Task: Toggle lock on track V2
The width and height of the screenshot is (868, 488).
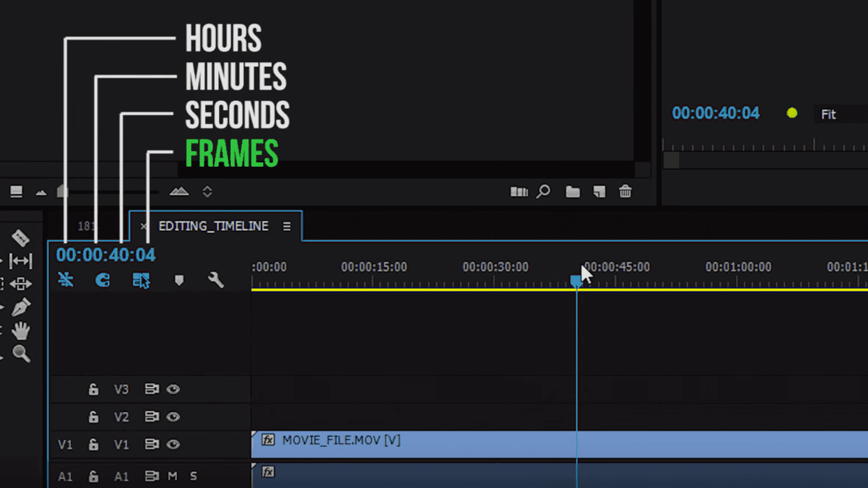Action: point(93,417)
